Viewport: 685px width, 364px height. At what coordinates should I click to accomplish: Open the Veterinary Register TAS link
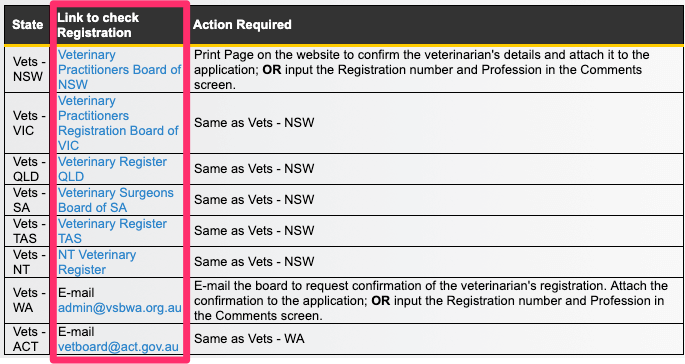point(112,231)
